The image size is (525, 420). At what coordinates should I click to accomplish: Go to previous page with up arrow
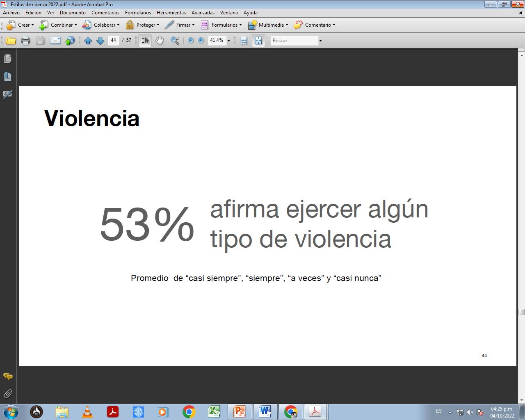tap(88, 41)
